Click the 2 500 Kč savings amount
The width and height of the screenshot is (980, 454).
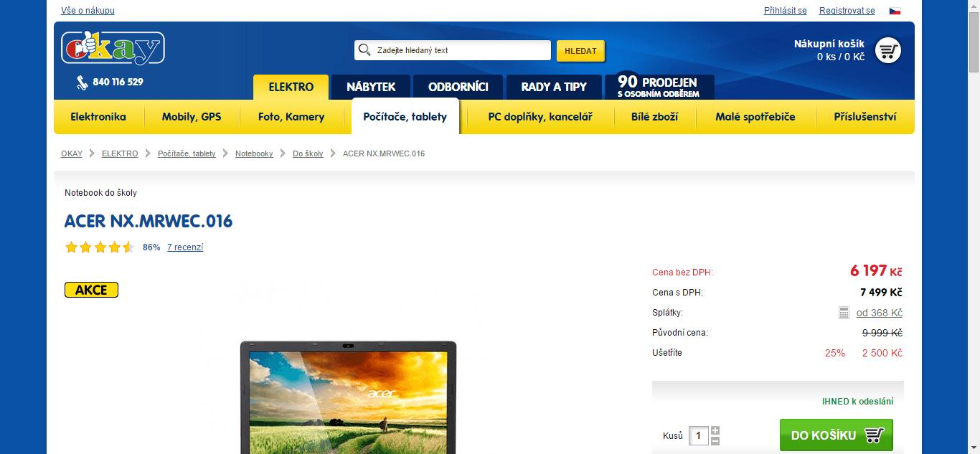point(882,353)
